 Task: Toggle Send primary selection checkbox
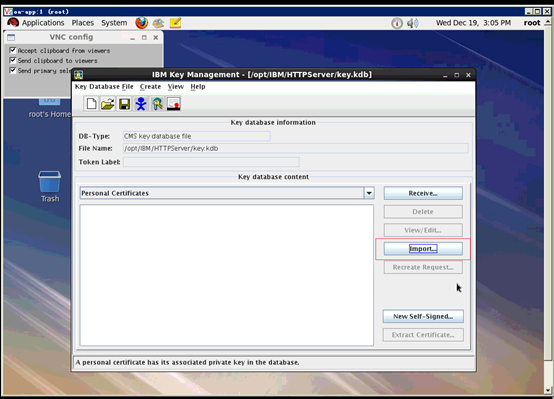tap(13, 70)
